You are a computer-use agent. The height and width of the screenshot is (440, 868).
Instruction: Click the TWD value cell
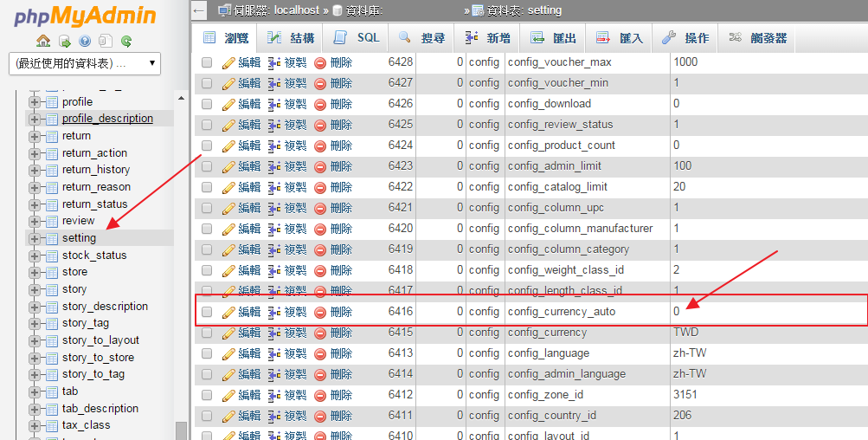[x=686, y=333]
